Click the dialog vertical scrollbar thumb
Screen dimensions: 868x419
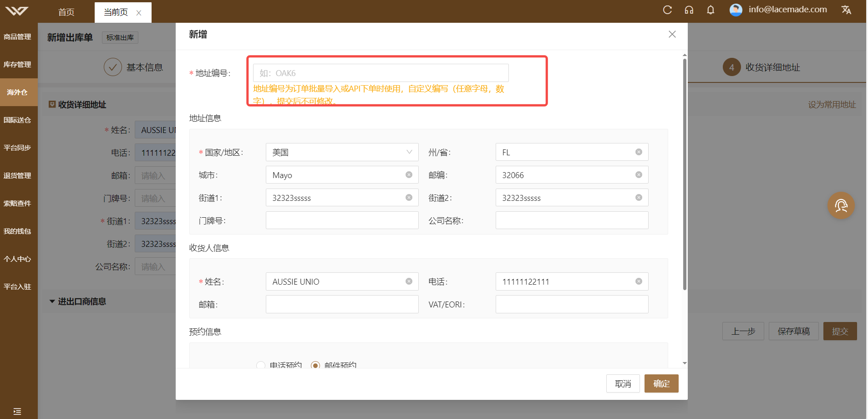click(x=685, y=174)
